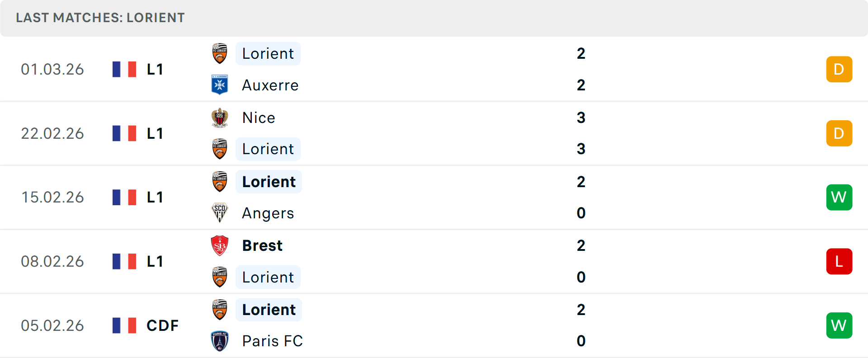Click the 2-2 score of the Auxerre match
This screenshot has width=868, height=358.
point(581,69)
